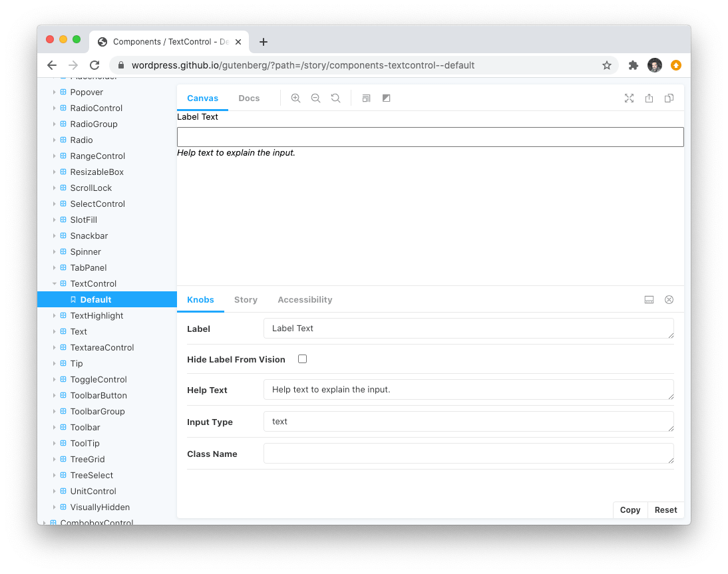Viewport: 728px width, 574px height.
Task: Click the Label knob text field
Action: tap(468, 328)
